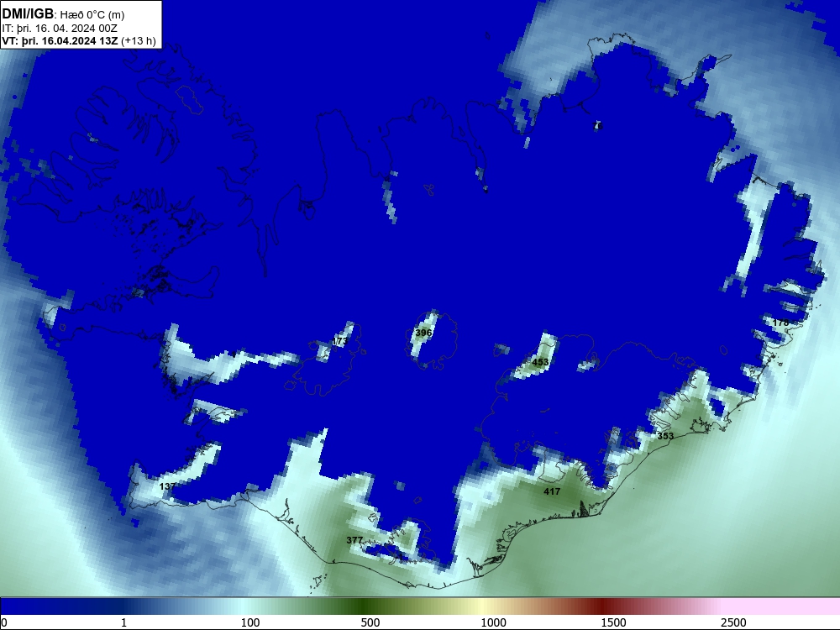Click the map value label 396
Viewport: 840px width, 630px height.
coord(423,333)
